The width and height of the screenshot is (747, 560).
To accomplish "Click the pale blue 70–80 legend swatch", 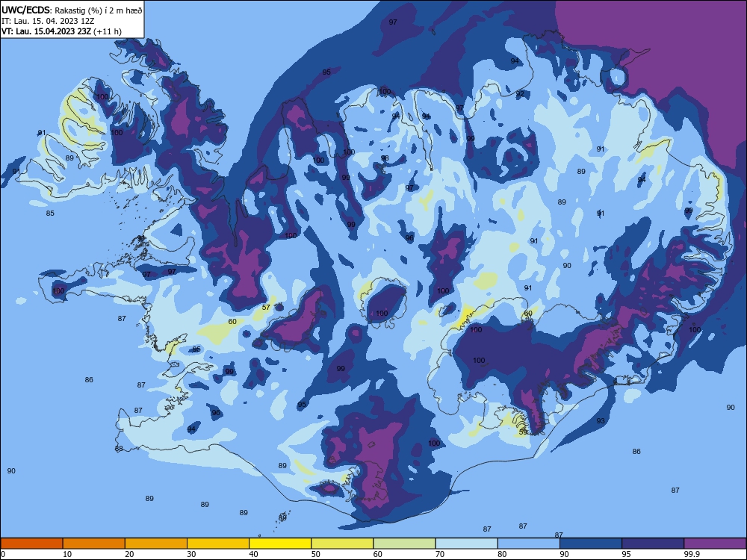I will 466,544.
